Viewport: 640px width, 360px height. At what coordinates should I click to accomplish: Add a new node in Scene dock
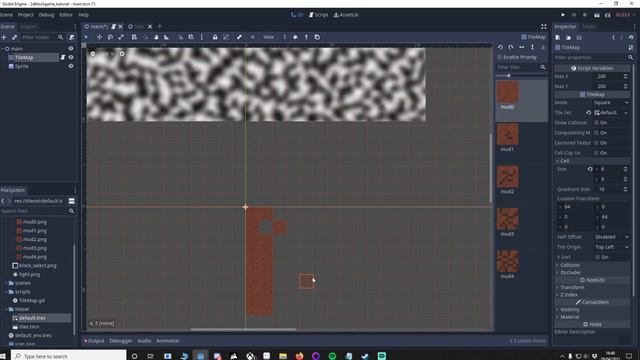click(4, 37)
